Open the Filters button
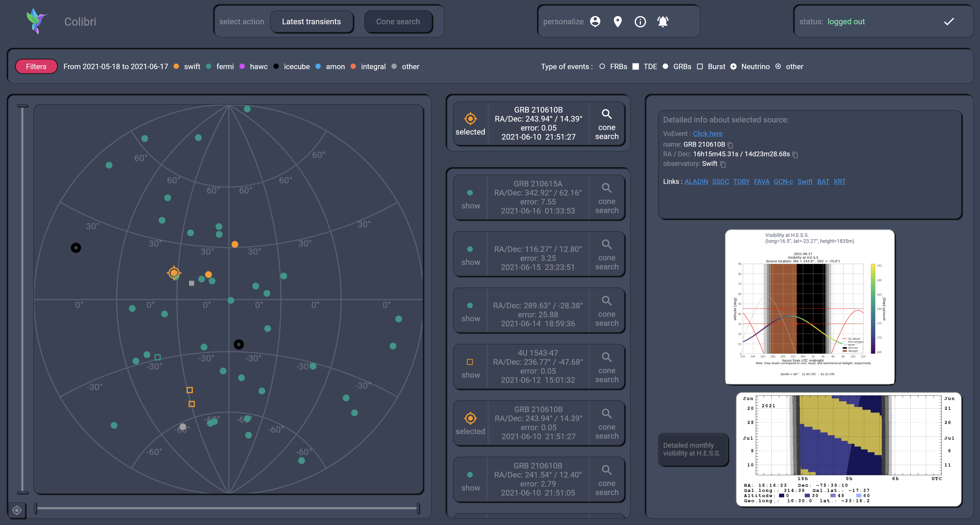Image resolution: width=980 pixels, height=525 pixels. click(36, 67)
